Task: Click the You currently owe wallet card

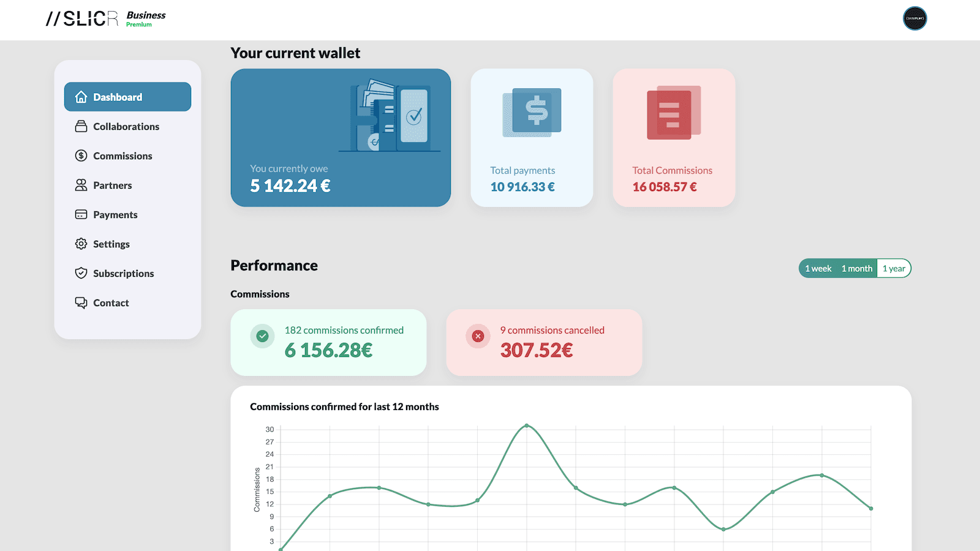Action: pyautogui.click(x=341, y=138)
